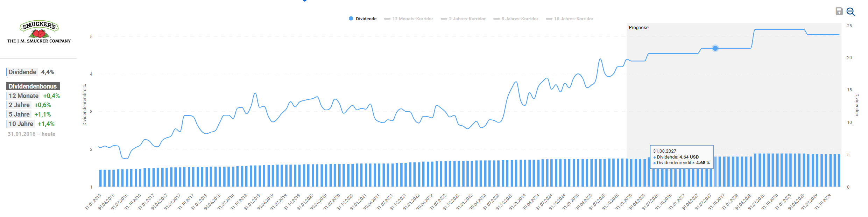Image resolution: width=868 pixels, height=217 pixels.
Task: Click the first dividend bar on the left
Action: click(x=100, y=178)
